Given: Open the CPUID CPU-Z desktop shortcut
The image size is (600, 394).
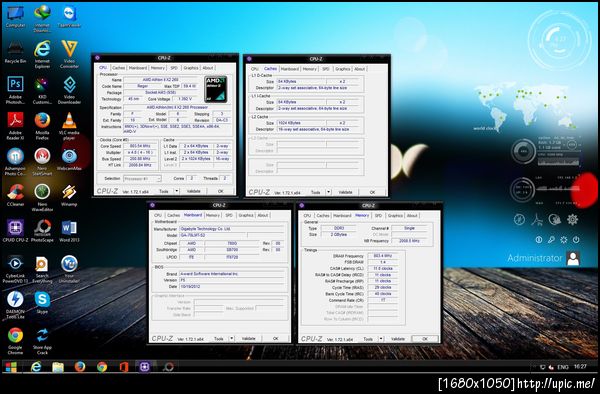Looking at the screenshot, I should click(15, 231).
